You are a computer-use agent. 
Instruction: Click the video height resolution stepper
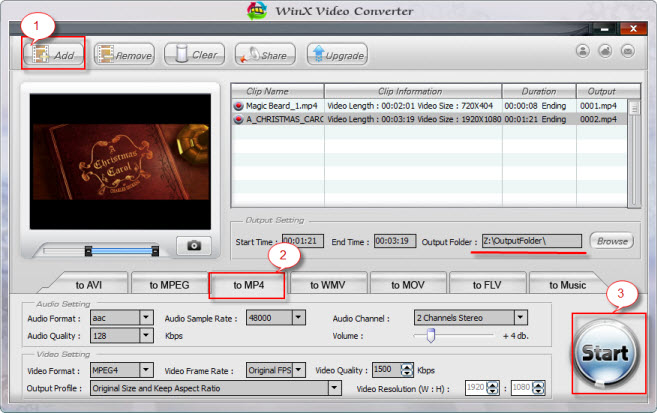pos(538,388)
